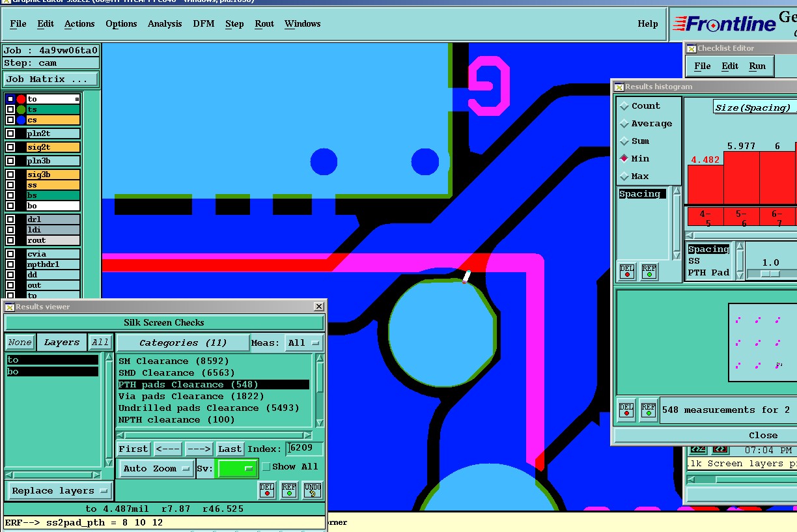Open the DFM menu
This screenshot has height=532, width=797.
(204, 23)
